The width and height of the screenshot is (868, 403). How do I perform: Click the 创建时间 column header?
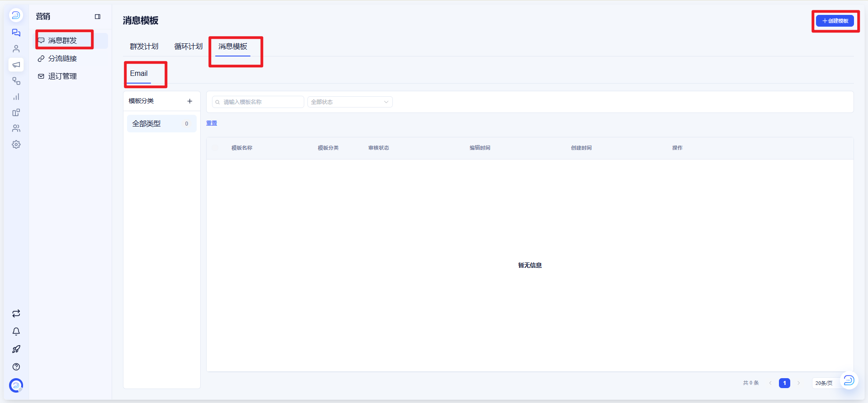pos(581,148)
